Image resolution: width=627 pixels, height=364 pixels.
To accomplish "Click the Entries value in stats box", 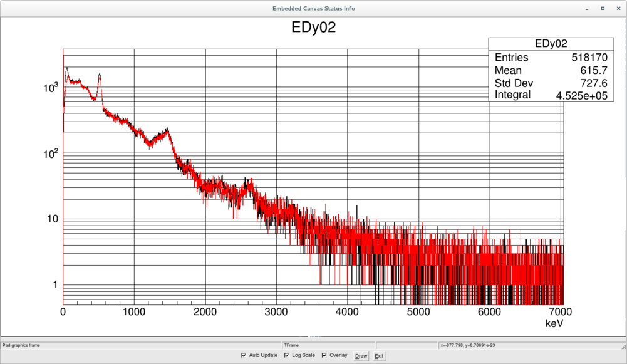I will click(x=589, y=57).
